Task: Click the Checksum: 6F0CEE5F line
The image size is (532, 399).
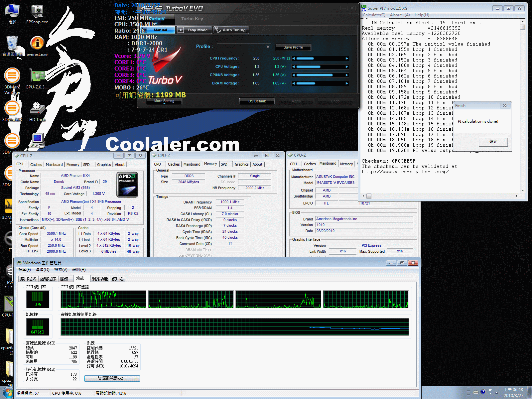Action: [x=388, y=161]
